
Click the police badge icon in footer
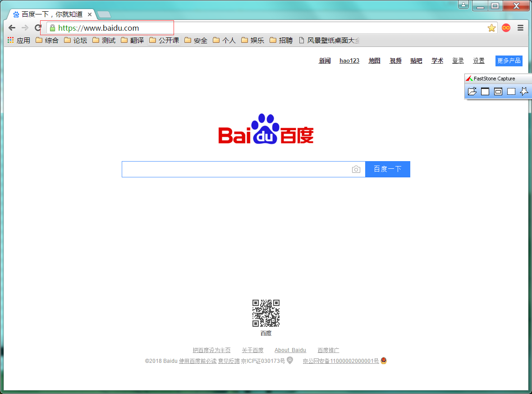pos(384,360)
